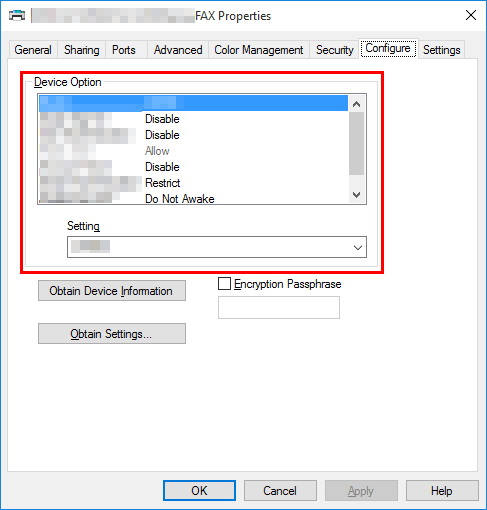Image resolution: width=487 pixels, height=510 pixels.
Task: Click the Obtain Settings... button
Action: pos(112,334)
